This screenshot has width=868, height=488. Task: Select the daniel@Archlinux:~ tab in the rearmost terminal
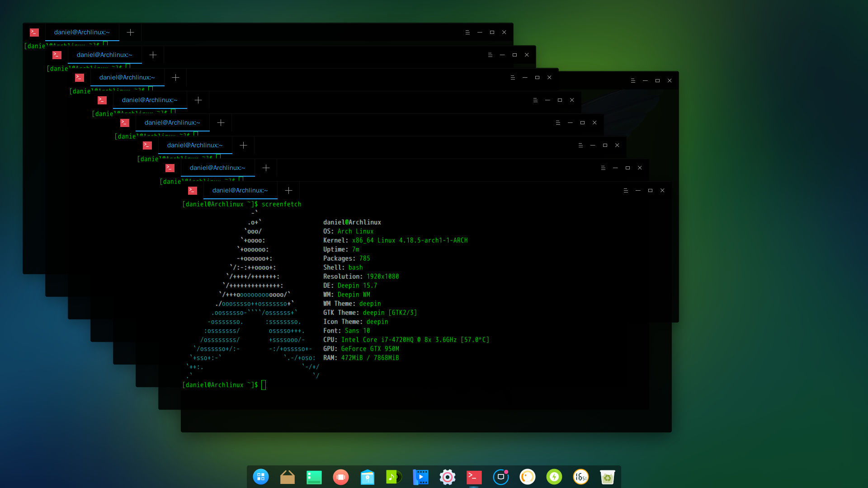click(82, 33)
